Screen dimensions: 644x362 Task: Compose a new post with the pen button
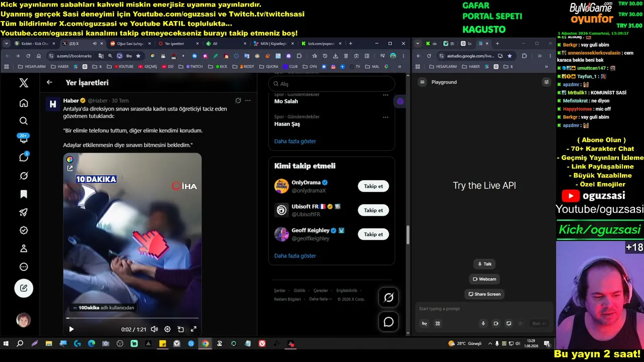[24, 288]
